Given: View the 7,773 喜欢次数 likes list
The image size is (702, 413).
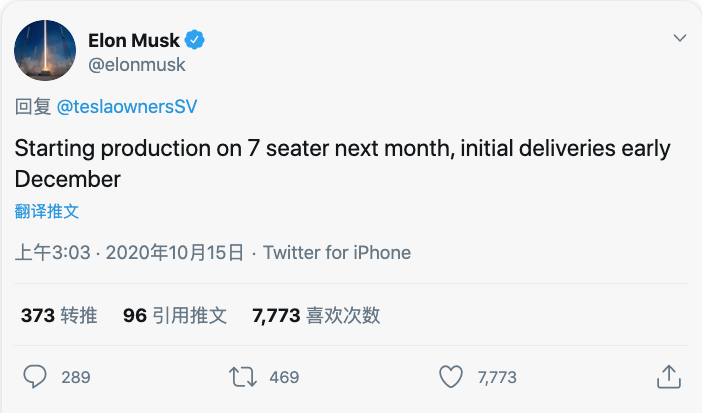Looking at the screenshot, I should pos(316,315).
